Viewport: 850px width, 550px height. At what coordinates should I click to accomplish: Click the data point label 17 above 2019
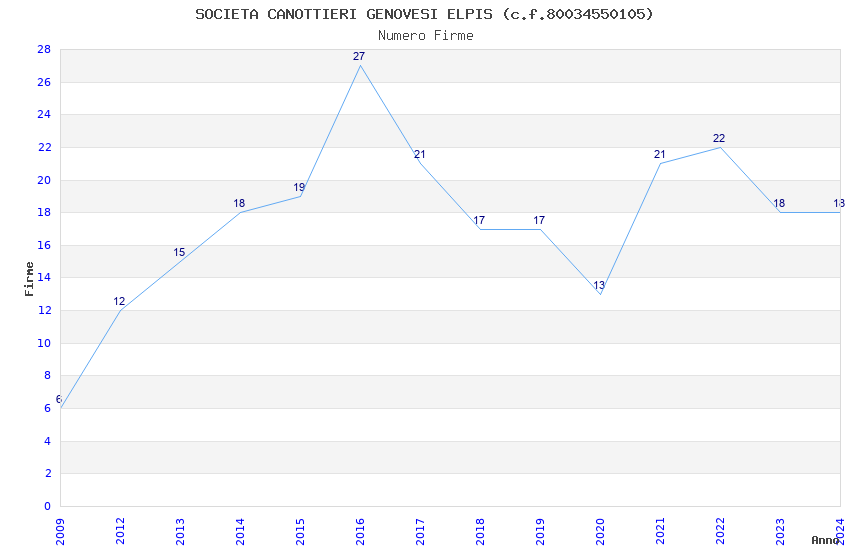coord(539,220)
